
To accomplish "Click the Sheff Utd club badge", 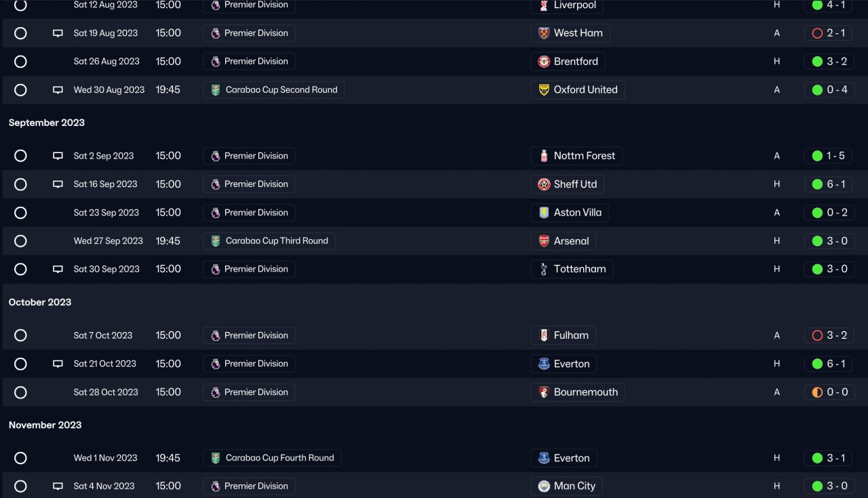I will click(x=544, y=184).
